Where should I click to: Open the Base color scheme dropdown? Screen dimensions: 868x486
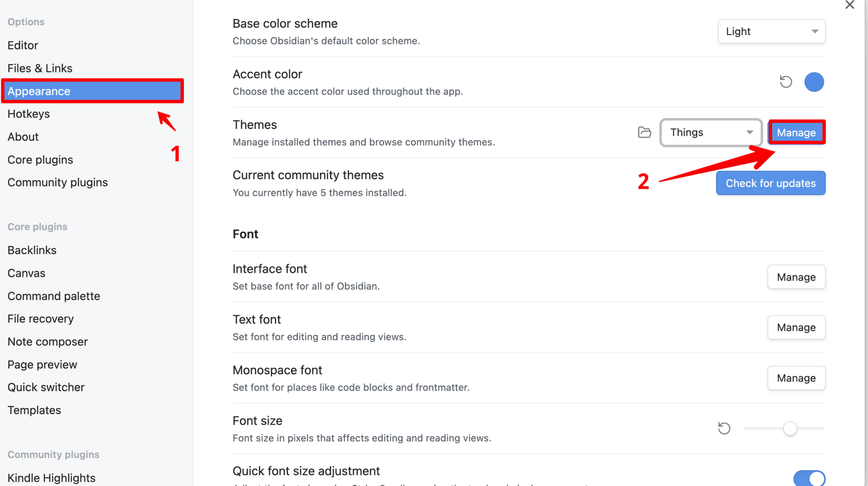(771, 31)
